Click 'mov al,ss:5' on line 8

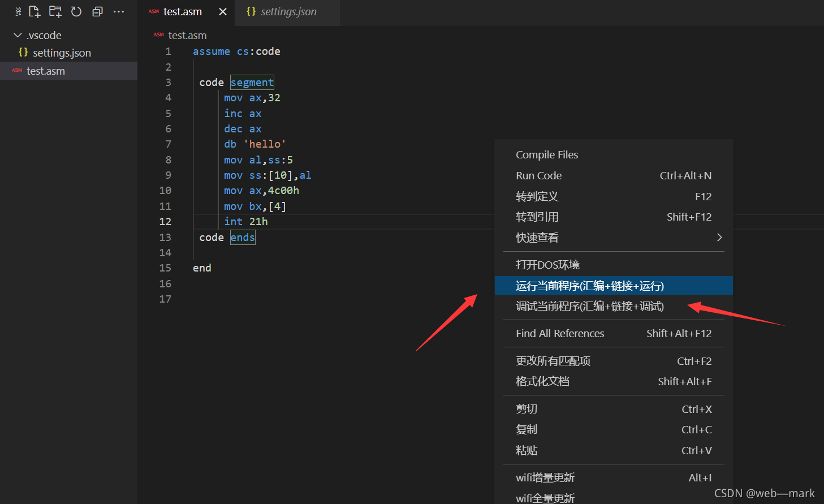(x=258, y=160)
